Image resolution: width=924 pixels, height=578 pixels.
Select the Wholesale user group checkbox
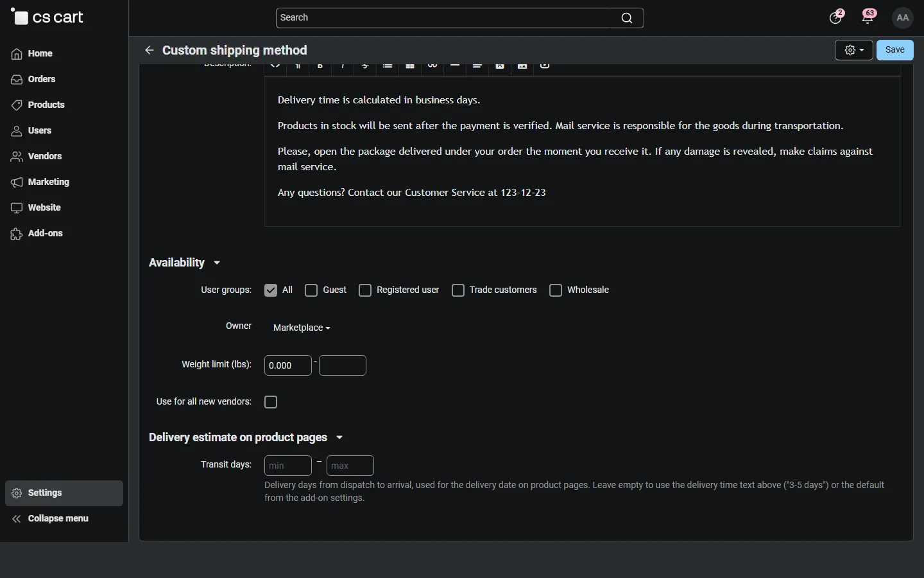pos(556,290)
